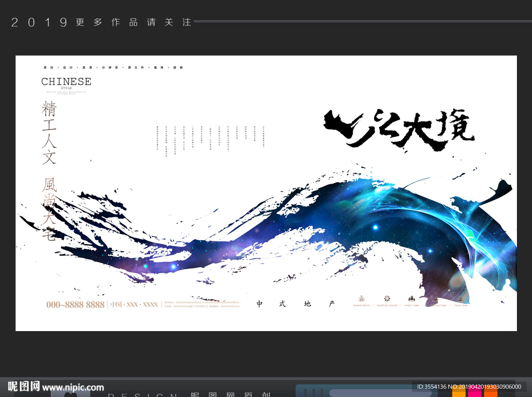The height and width of the screenshot is (397, 532).
Task: Click the 風尚大宅 vertical slogan
Action: pos(49,209)
